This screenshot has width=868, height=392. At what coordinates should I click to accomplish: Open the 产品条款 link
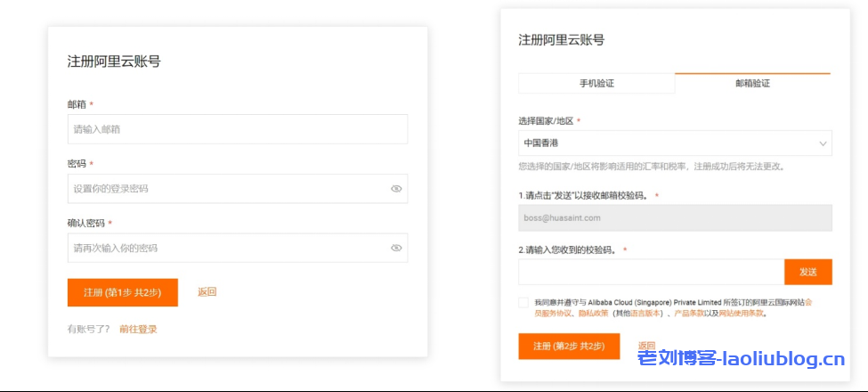pos(689,314)
